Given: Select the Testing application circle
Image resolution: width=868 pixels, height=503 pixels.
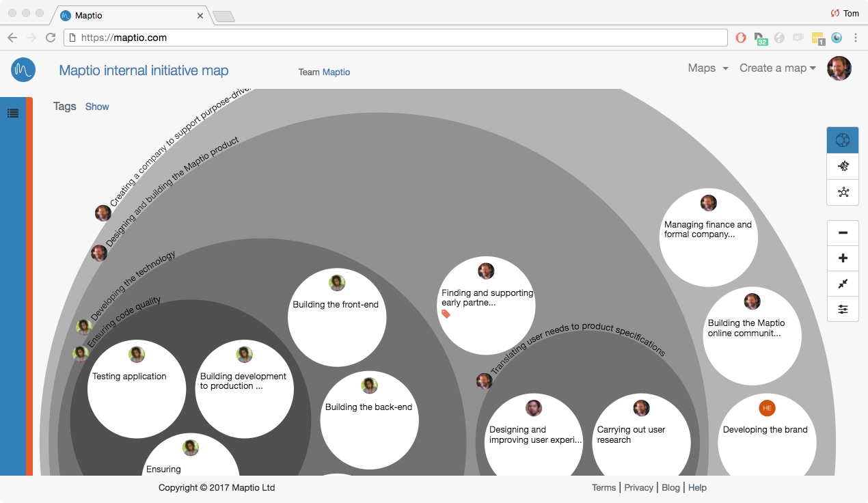Looking at the screenshot, I should click(137, 390).
